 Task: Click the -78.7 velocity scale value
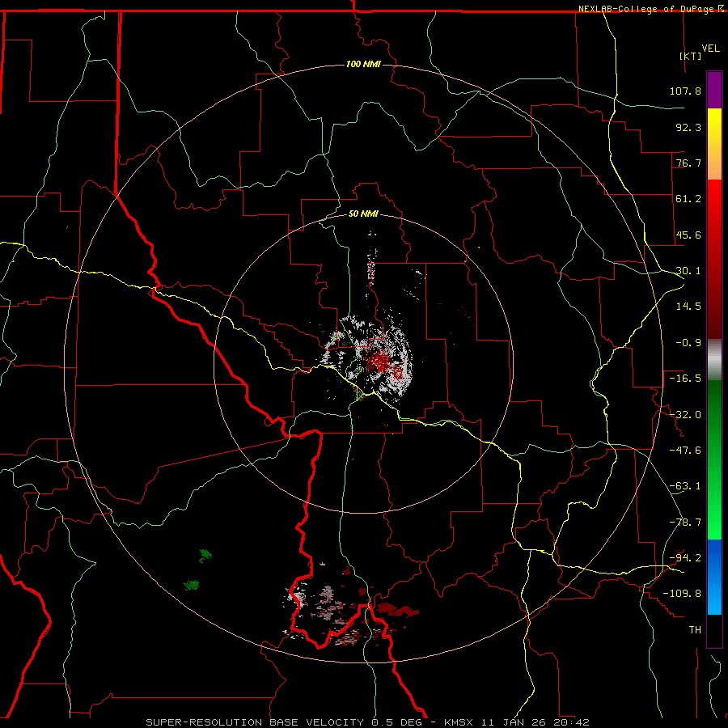pyautogui.click(x=685, y=523)
